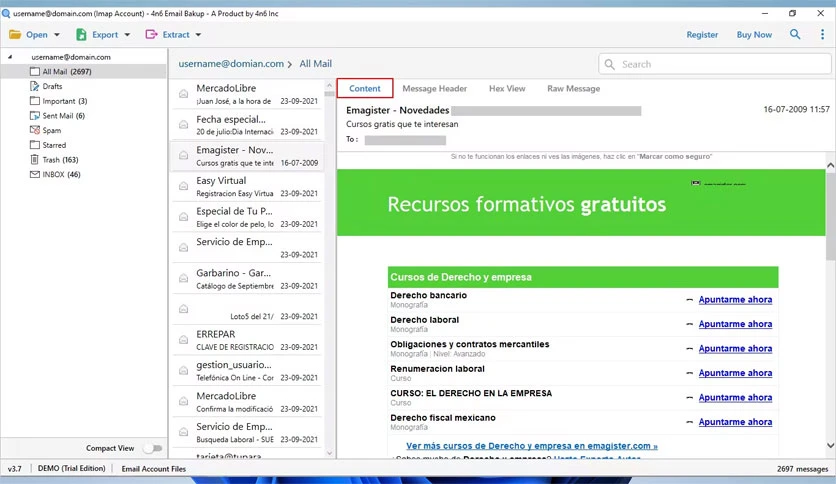The width and height of the screenshot is (836, 484).
Task: Click the All Mail breadcrumb
Action: click(x=316, y=64)
